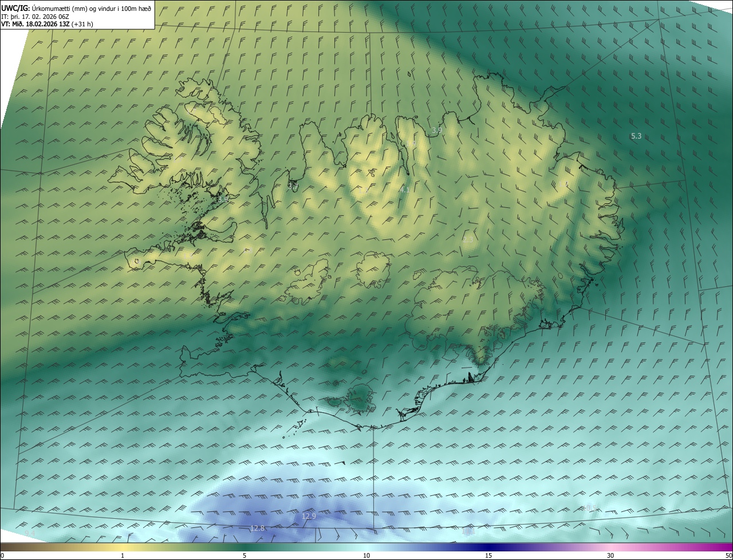Screen dimensions: 733x560
Task: Click the legend tick label "15"
Action: (488, 555)
